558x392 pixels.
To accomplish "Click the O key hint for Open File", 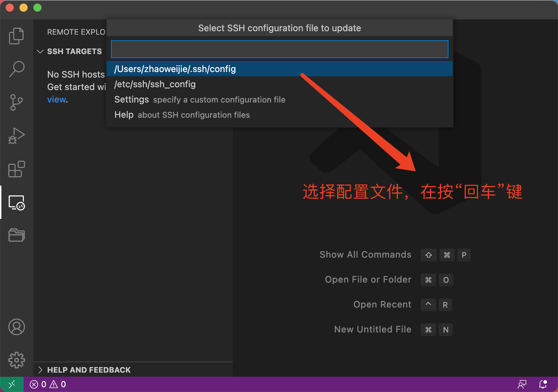I will pos(446,280).
